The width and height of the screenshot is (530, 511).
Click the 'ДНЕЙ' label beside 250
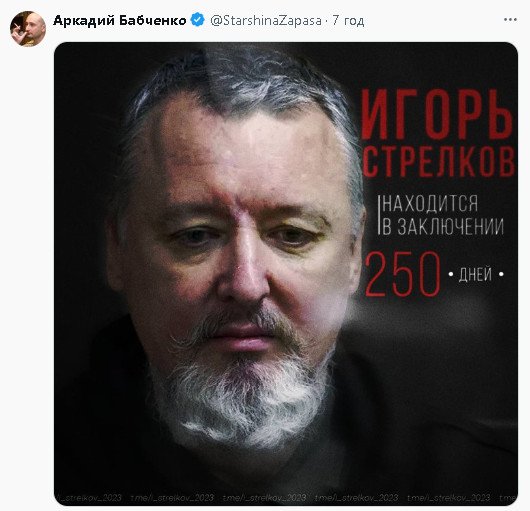(475, 274)
